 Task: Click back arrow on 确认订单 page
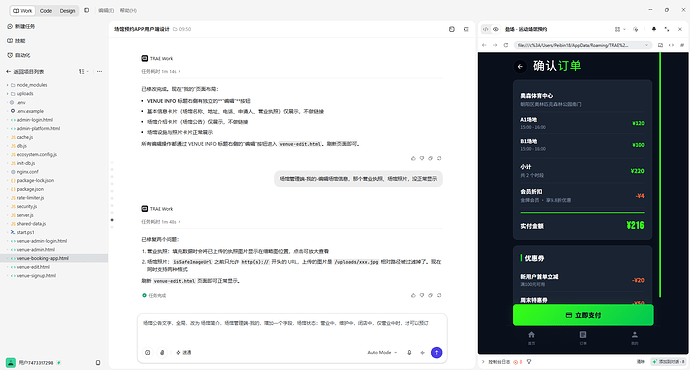(x=520, y=66)
